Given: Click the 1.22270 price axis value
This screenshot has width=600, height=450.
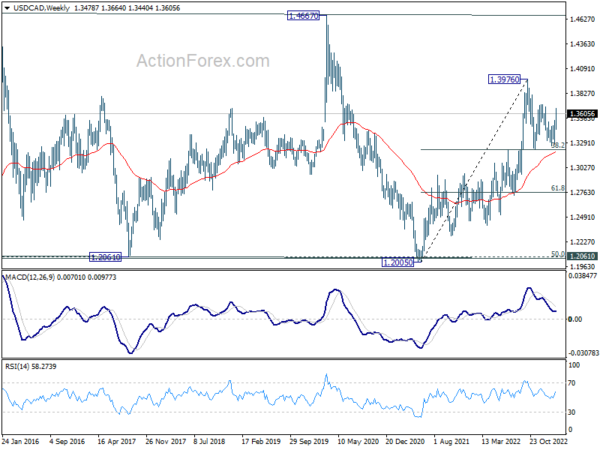Looking at the screenshot, I should click(x=583, y=242).
